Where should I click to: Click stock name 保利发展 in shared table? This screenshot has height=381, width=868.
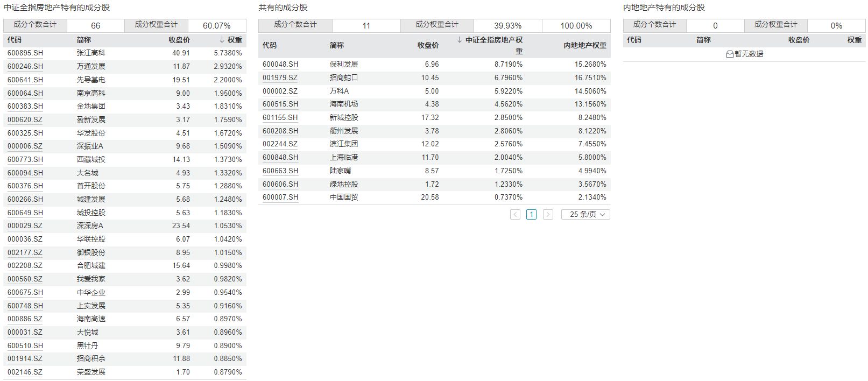tap(344, 64)
